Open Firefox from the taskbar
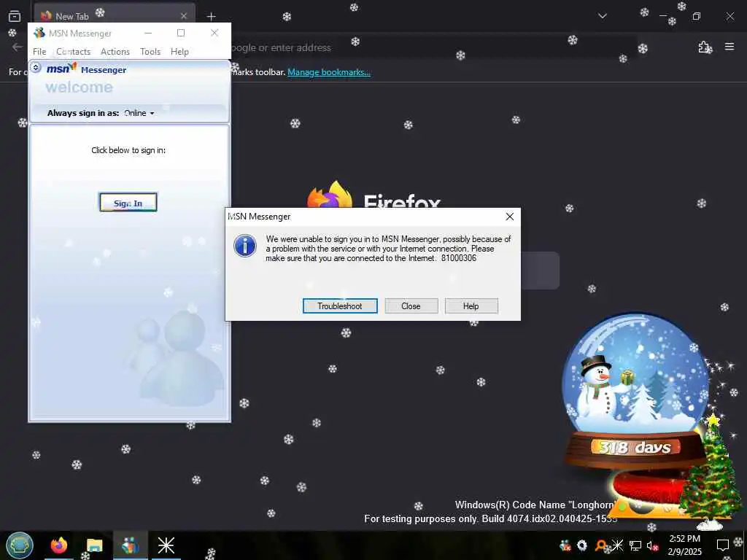This screenshot has height=560, width=747. pos(59,545)
